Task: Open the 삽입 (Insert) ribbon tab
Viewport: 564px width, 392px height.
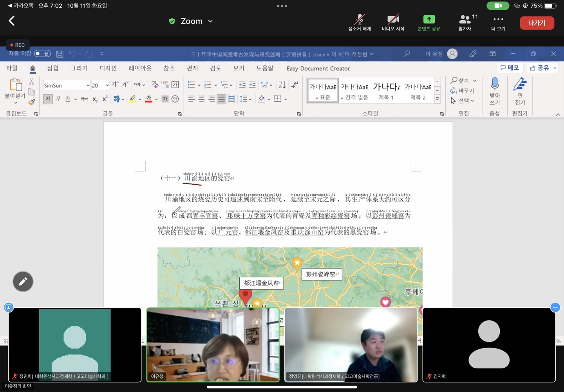Action: [x=53, y=68]
